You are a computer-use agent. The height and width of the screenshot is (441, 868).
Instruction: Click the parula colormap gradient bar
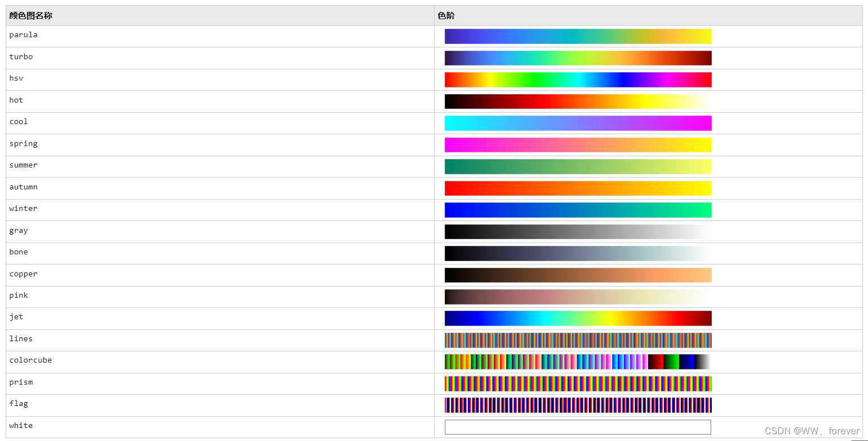[578, 36]
